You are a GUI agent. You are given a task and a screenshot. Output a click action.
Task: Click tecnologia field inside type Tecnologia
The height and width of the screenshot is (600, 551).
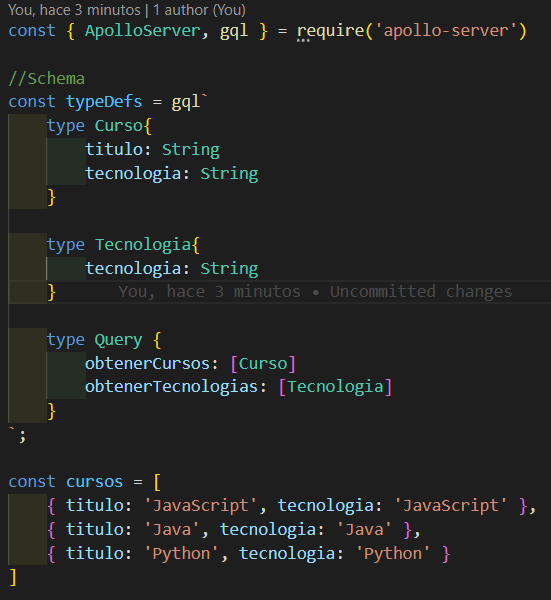[133, 268]
